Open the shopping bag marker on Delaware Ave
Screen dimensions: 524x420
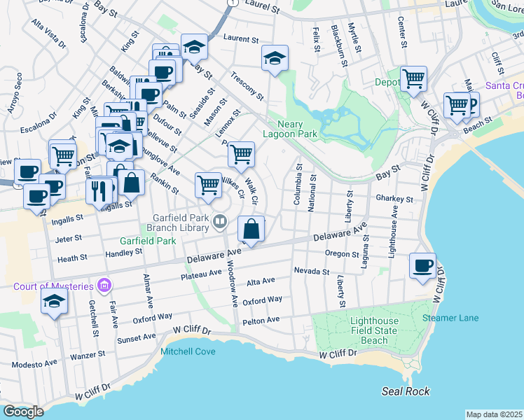click(x=251, y=229)
